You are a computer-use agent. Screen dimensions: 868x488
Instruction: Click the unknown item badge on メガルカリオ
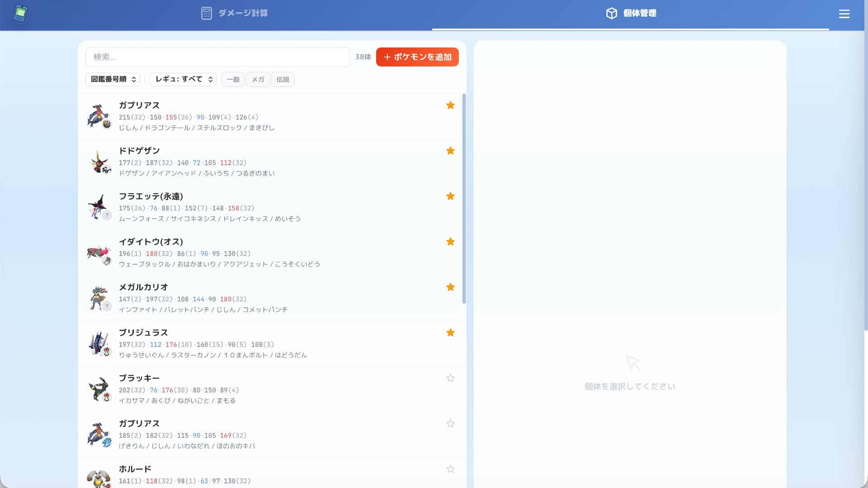107,306
